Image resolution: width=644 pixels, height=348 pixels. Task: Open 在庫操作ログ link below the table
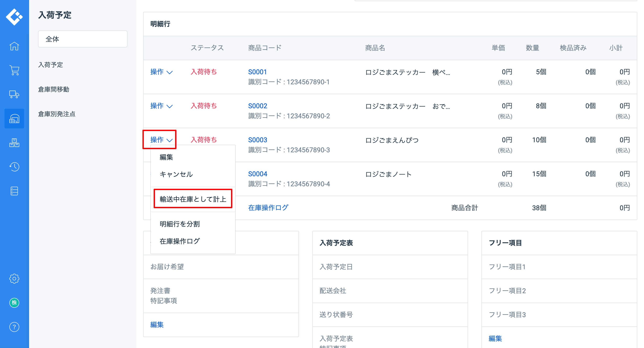tap(268, 208)
